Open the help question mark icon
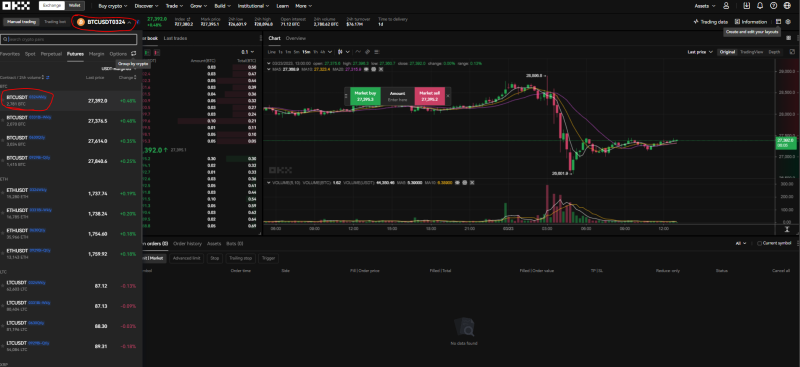 pos(773,6)
